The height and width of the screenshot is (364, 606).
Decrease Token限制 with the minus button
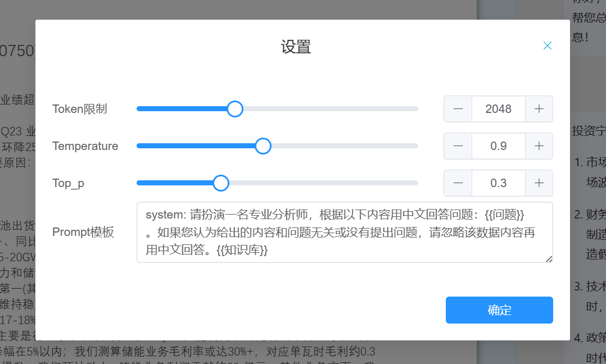tap(458, 109)
